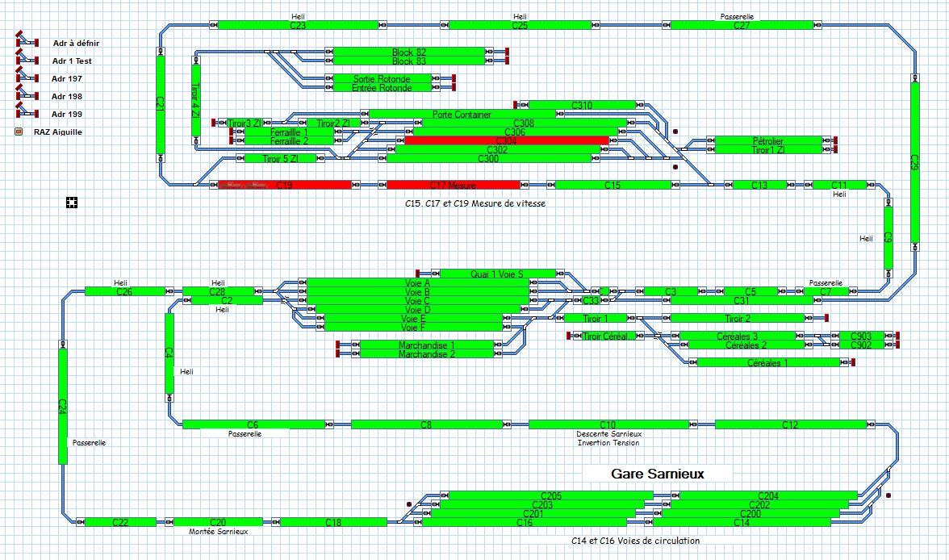Click the Pétrolier siding block
The height and width of the screenshot is (560, 949).
767,140
